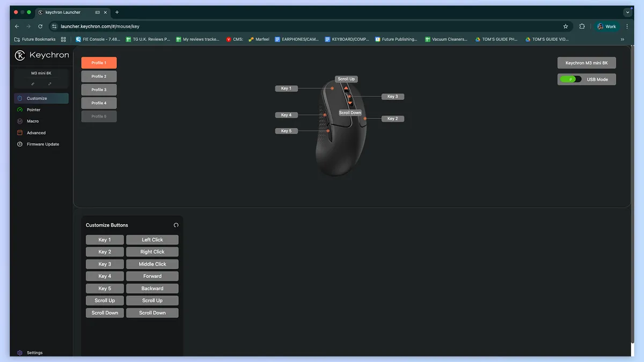Screen dimensions: 644x362
Task: Open the browser extensions puzzle icon
Action: click(582, 26)
